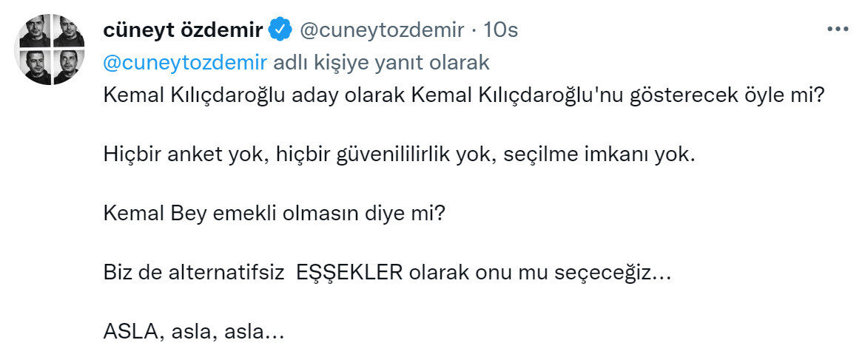
Task: Open the "cüneyt özdemir" display name
Action: [x=182, y=30]
